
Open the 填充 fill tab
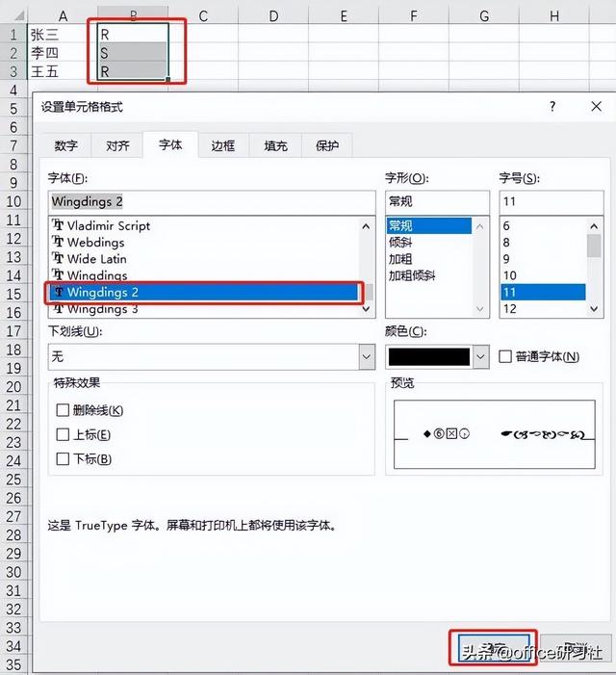tap(275, 146)
